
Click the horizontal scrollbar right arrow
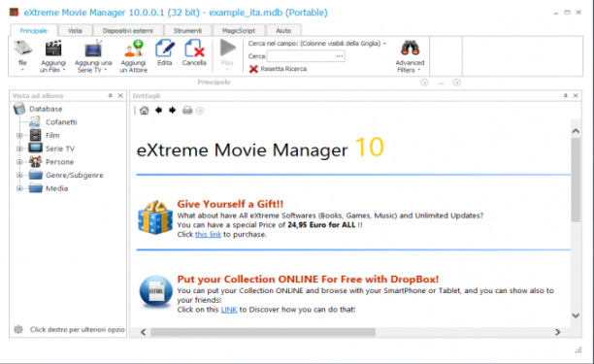[x=558, y=332]
